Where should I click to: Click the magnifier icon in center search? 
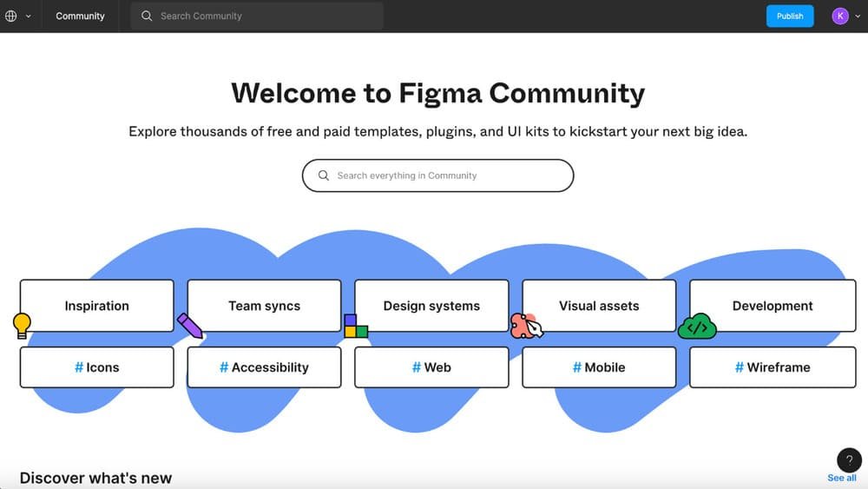point(323,175)
